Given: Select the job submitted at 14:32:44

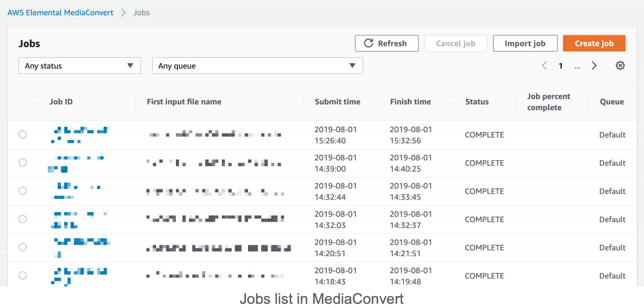Looking at the screenshot, I should 23,191.
